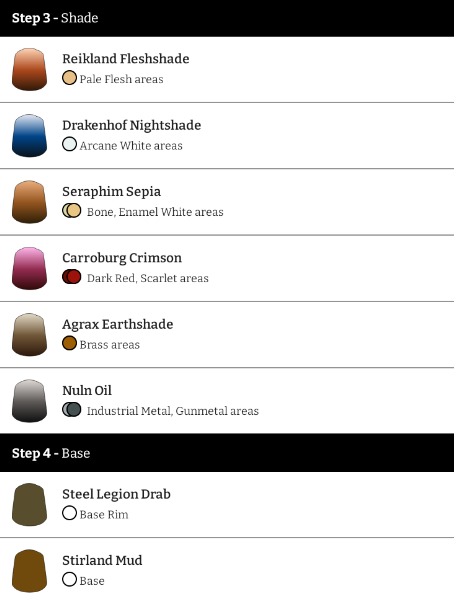
Task: Tap the Reikland Fleshshade paint pot icon
Action: 30,69
